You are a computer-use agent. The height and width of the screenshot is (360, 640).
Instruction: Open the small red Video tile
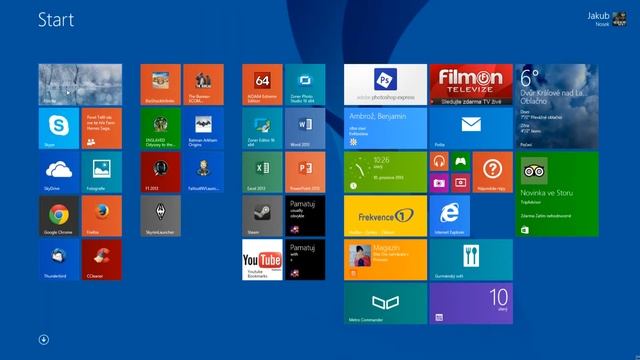[460, 183]
